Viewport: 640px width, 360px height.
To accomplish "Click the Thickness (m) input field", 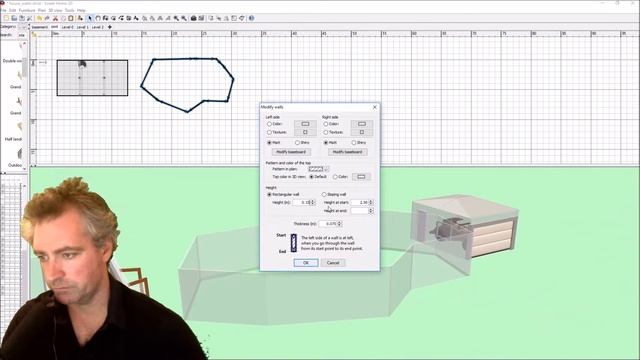I will tap(328, 224).
